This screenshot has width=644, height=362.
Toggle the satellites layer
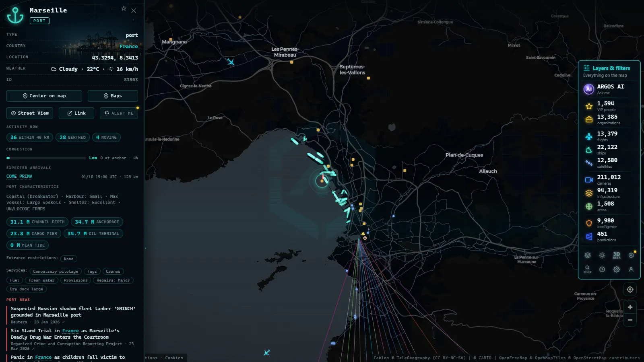[x=609, y=163]
